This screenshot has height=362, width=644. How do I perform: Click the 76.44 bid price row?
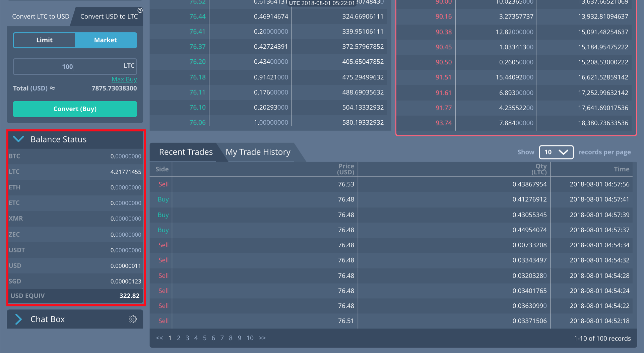[197, 16]
